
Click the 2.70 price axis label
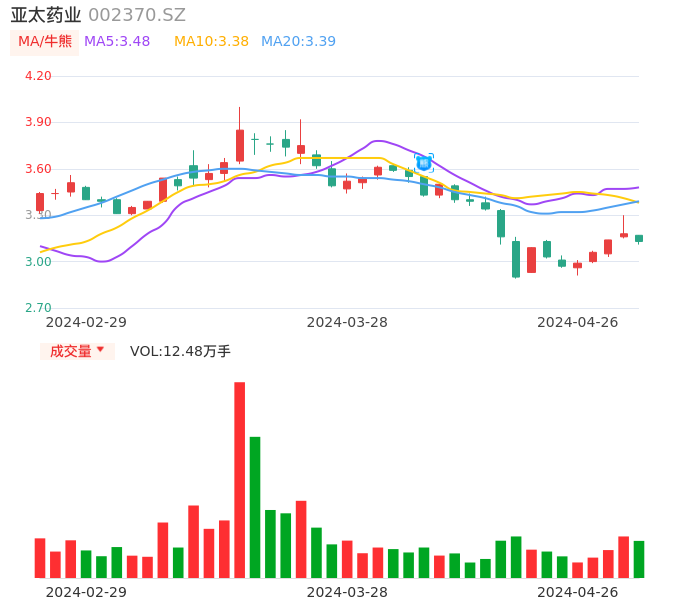click(x=37, y=308)
